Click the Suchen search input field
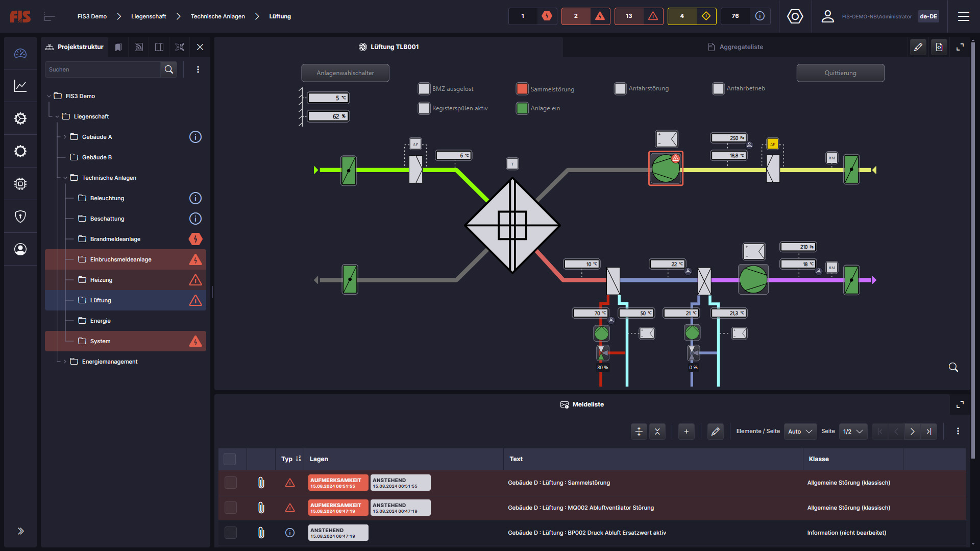The width and height of the screenshot is (980, 551). coord(103,69)
